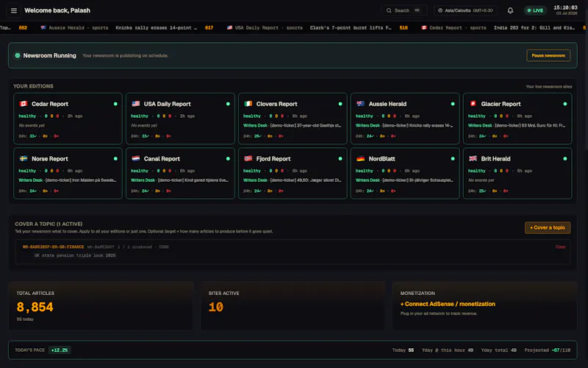The image size is (588, 368).
Task: Click the clock icon beside Asia/Calcutta
Action: [x=440, y=10]
